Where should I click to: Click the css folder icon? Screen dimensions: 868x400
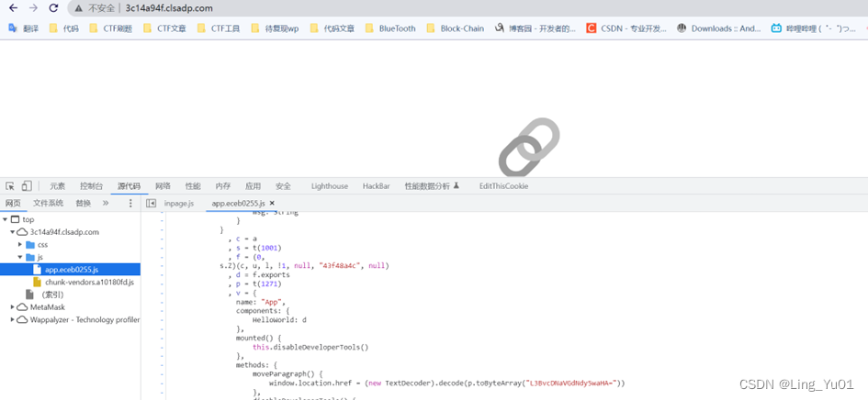click(30, 245)
